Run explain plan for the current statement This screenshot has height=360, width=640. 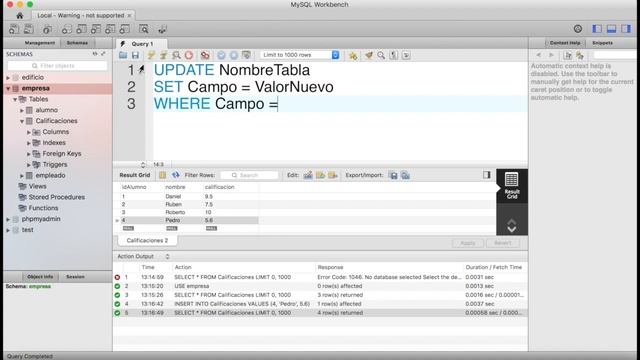click(x=176, y=55)
